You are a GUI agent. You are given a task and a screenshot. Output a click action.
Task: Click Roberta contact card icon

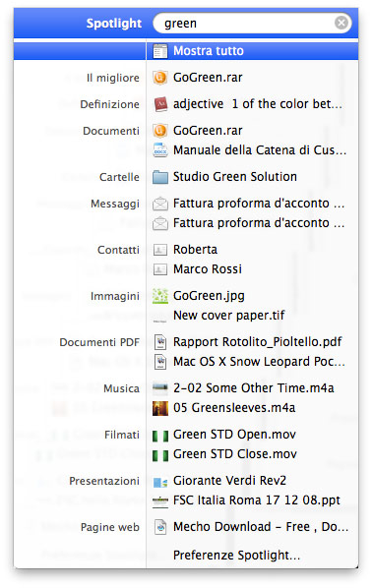[160, 250]
